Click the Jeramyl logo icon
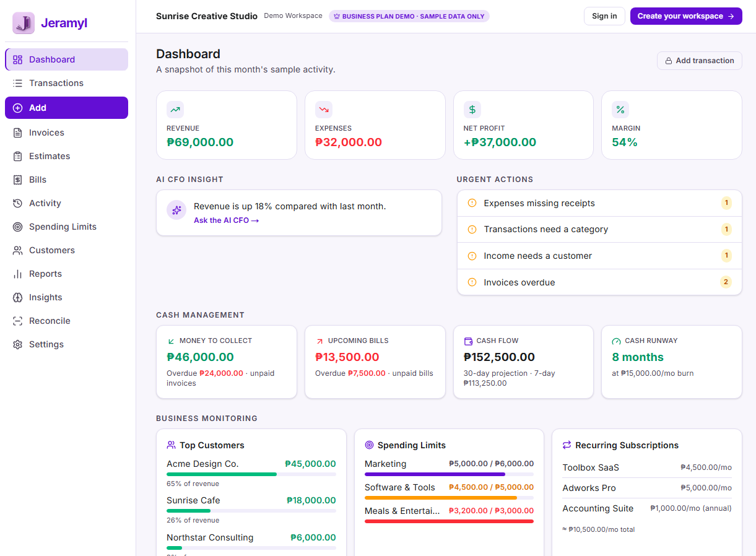 (x=24, y=24)
